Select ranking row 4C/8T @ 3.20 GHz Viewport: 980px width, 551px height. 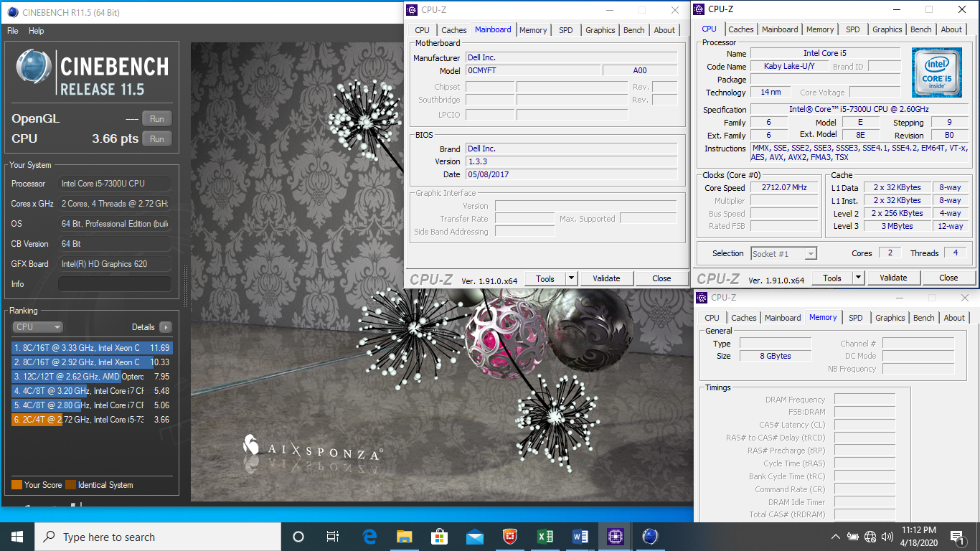pyautogui.click(x=92, y=391)
